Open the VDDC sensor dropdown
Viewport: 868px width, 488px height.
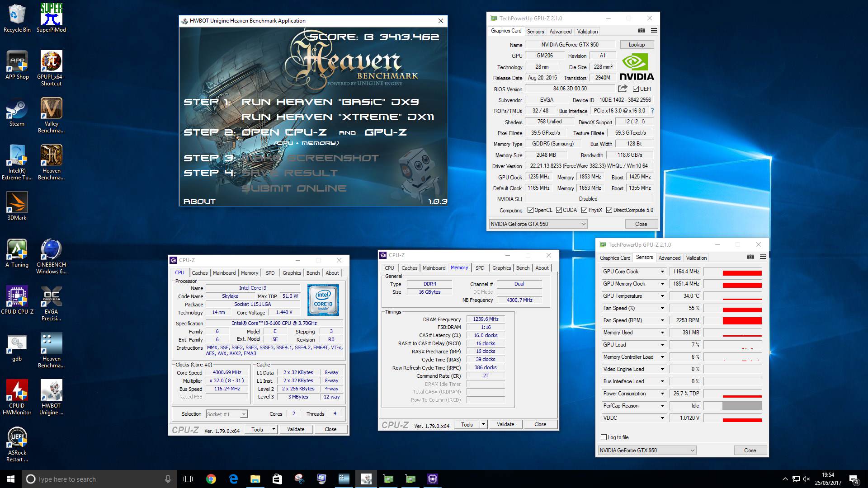pyautogui.click(x=662, y=418)
